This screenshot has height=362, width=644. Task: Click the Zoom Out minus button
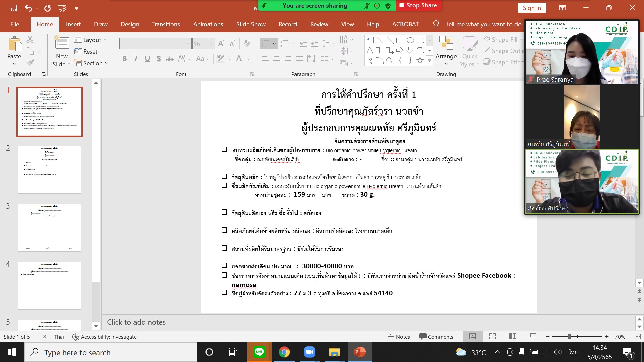coord(547,337)
